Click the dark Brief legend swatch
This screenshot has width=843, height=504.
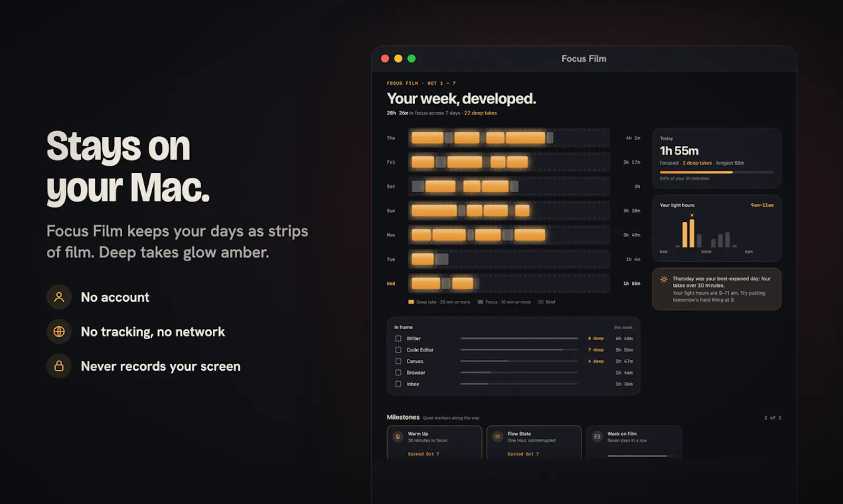click(x=541, y=302)
